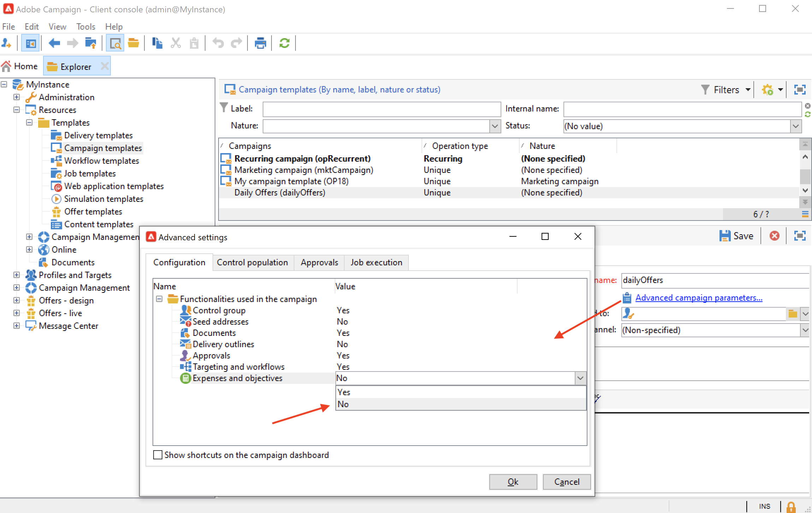Click the back navigation arrow icon
This screenshot has width=812, height=513.
54,43
